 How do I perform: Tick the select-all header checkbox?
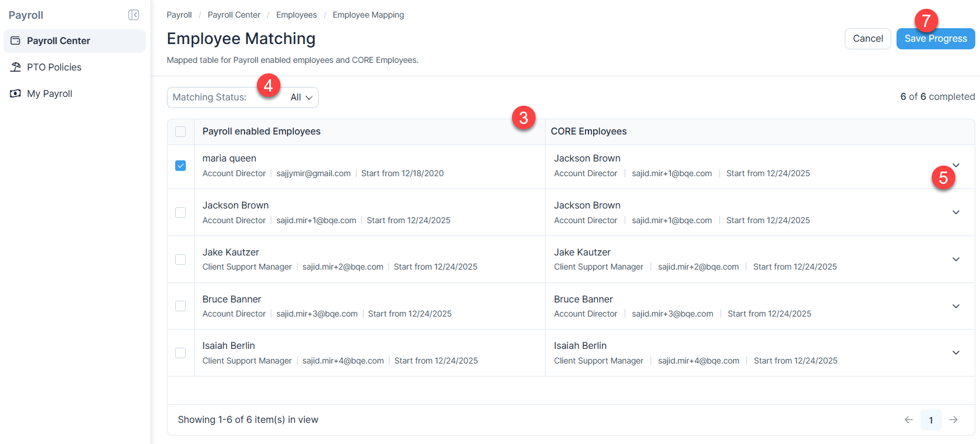click(x=180, y=132)
